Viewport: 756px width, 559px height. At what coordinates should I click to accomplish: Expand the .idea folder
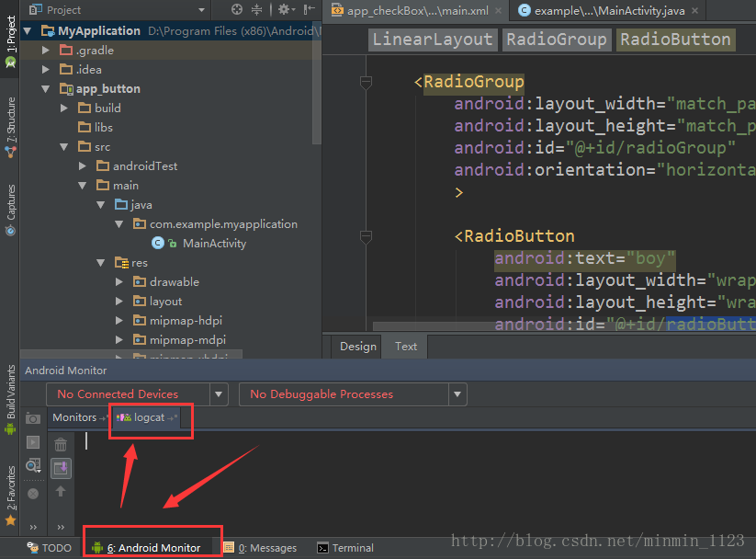click(x=46, y=70)
